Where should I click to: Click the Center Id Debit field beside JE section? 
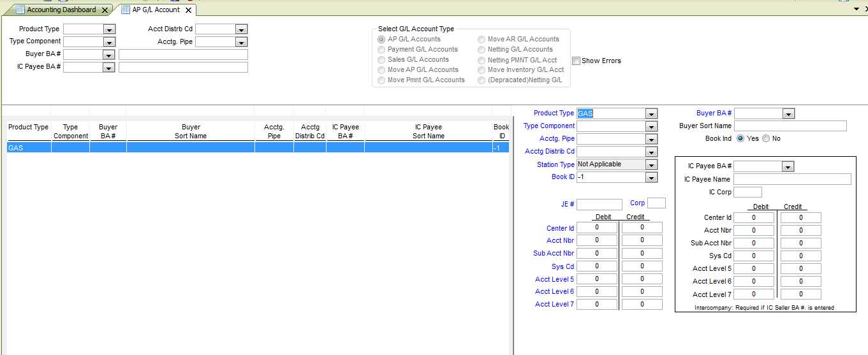597,228
